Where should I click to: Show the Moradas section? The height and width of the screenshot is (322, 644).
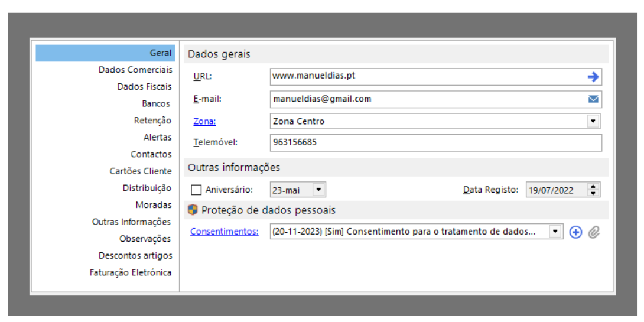click(x=153, y=205)
